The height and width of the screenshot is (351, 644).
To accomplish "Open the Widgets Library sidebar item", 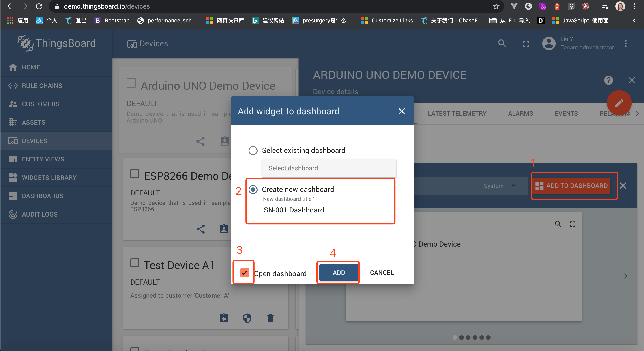I will click(x=49, y=177).
